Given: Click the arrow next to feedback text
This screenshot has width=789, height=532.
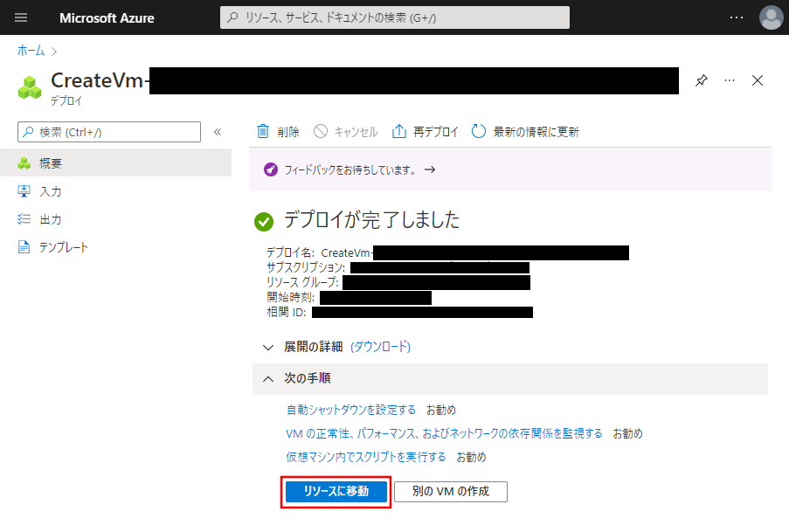Looking at the screenshot, I should pyautogui.click(x=430, y=169).
